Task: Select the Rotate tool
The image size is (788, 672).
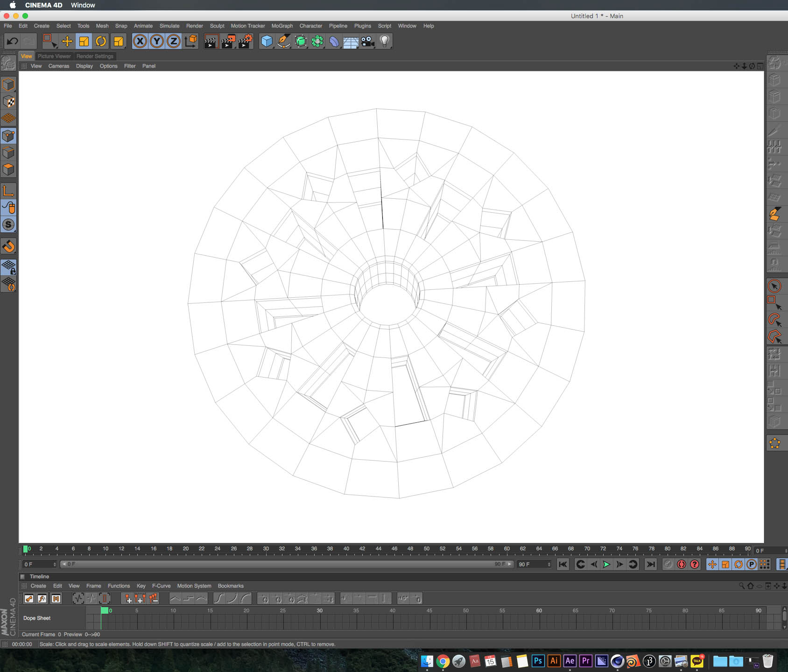Action: tap(101, 41)
